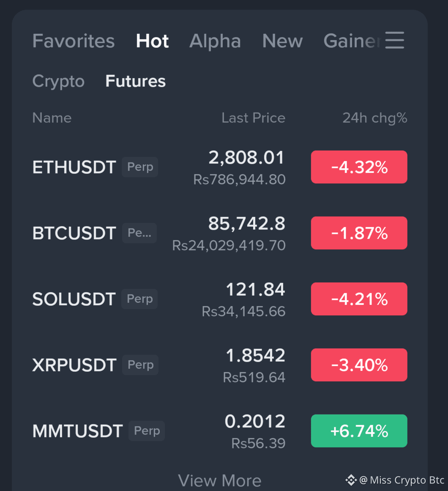
Task: Open the New listings section
Action: [282, 41]
